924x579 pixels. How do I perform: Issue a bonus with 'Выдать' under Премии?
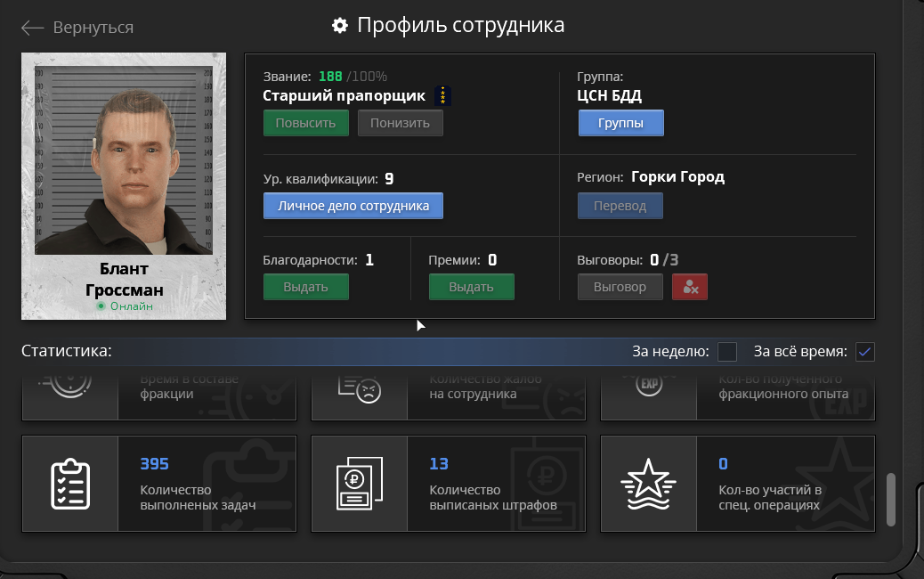tap(471, 287)
